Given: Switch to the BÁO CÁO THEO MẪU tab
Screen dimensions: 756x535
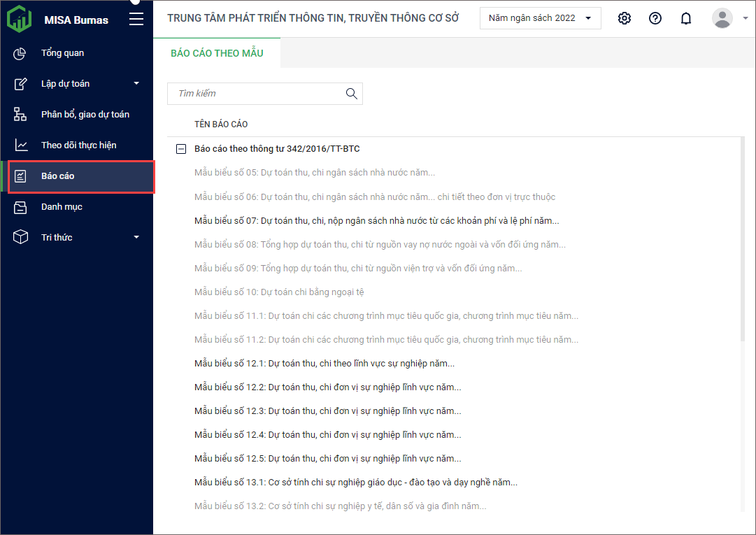Looking at the screenshot, I should (x=217, y=53).
